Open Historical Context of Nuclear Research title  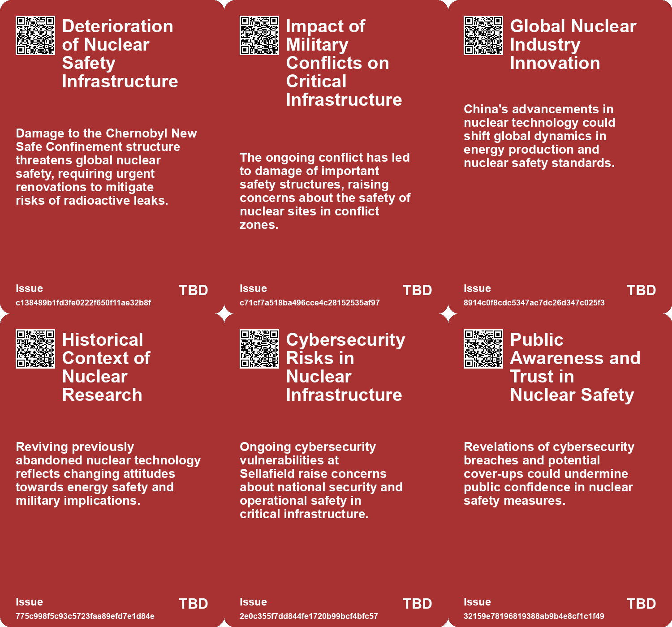[x=106, y=367]
